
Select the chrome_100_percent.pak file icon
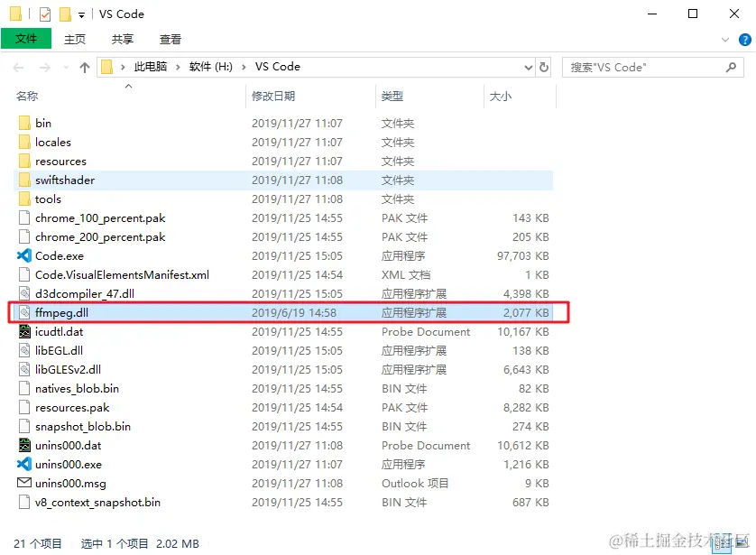[24, 217]
